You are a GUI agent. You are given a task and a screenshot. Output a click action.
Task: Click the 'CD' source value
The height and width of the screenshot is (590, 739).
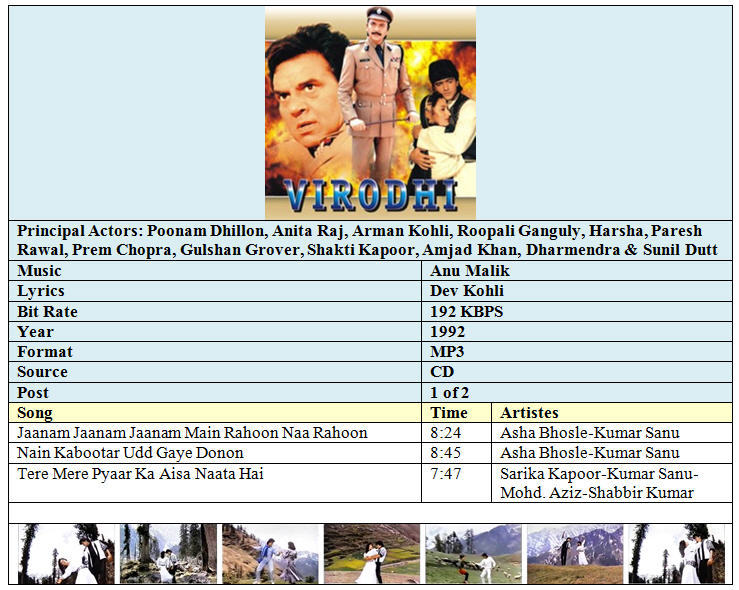(442, 372)
